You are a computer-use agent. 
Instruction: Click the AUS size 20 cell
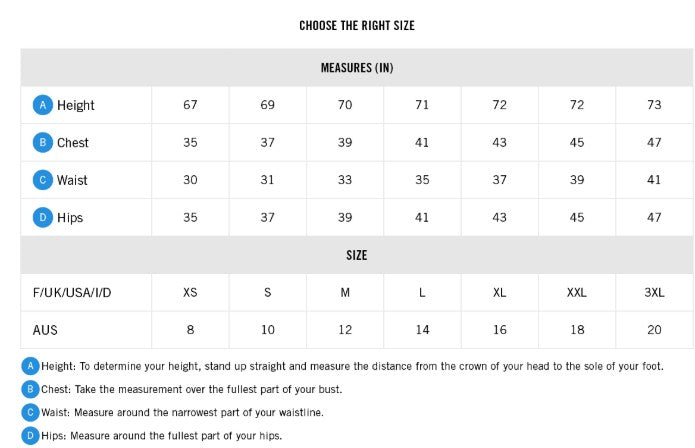point(654,329)
